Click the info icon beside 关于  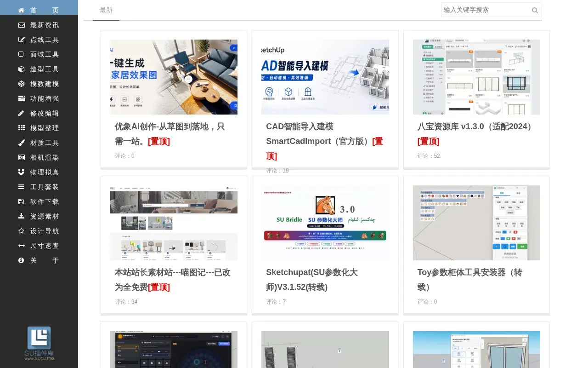(x=21, y=260)
